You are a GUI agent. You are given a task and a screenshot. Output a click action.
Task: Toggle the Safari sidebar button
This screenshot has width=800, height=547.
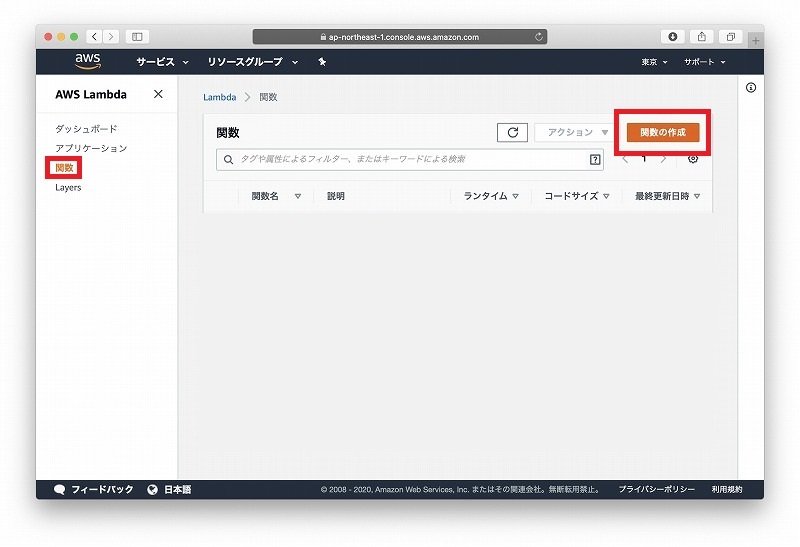click(x=137, y=37)
